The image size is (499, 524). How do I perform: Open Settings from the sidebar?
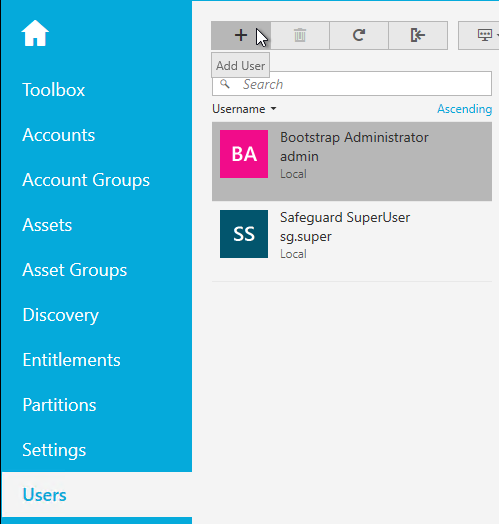54,450
